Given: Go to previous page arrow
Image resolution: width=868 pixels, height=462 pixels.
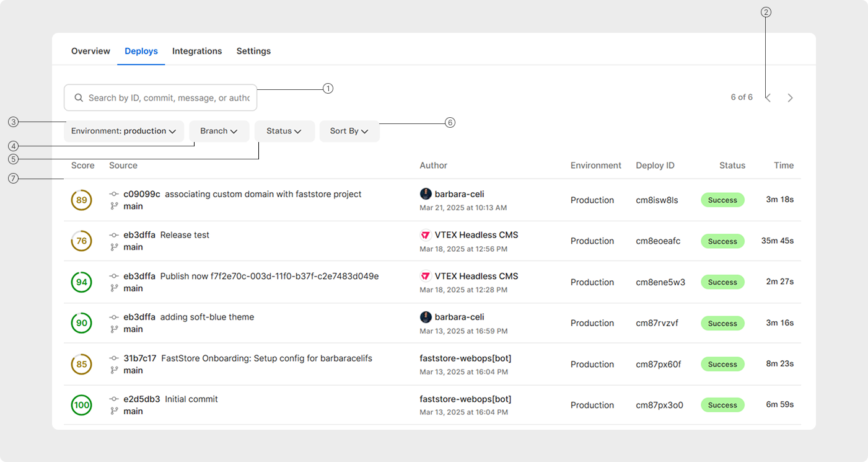Looking at the screenshot, I should click(768, 98).
